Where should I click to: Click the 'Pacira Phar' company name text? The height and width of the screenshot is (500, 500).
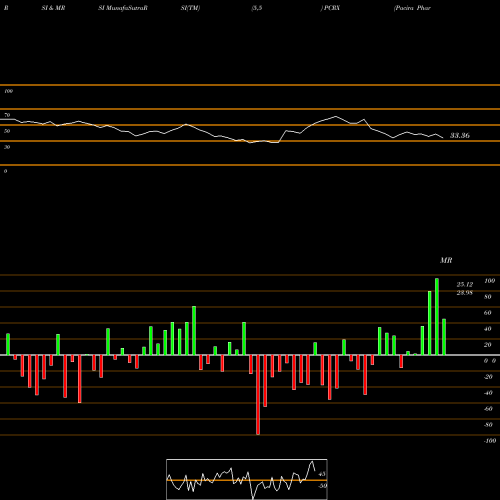tap(413, 8)
